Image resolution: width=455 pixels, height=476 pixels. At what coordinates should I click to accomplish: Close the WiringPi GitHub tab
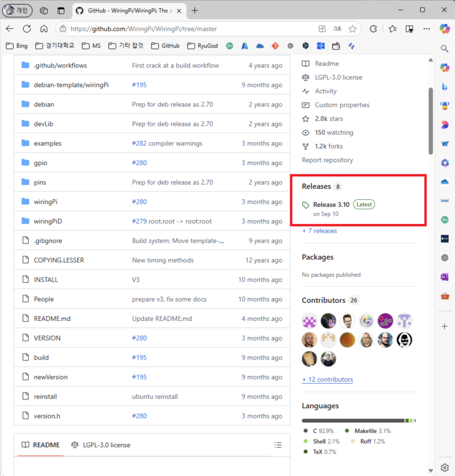tap(179, 11)
